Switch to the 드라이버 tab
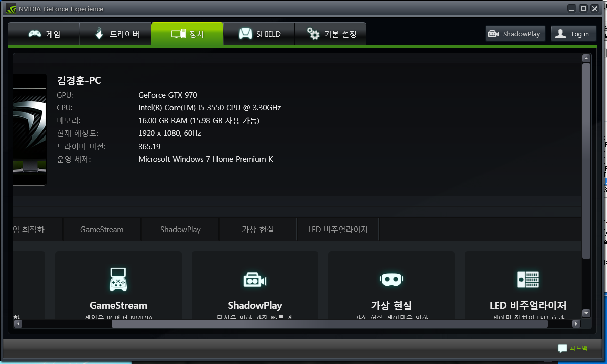 [x=115, y=34]
